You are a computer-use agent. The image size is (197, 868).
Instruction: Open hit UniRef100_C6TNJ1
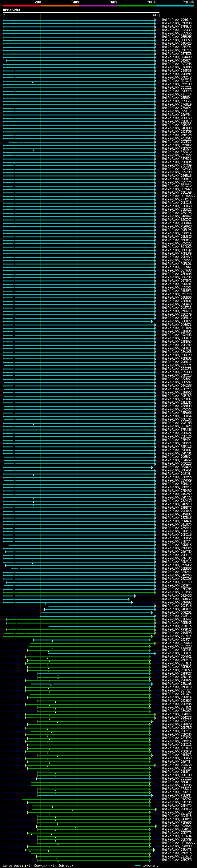pyautogui.click(x=176, y=664)
